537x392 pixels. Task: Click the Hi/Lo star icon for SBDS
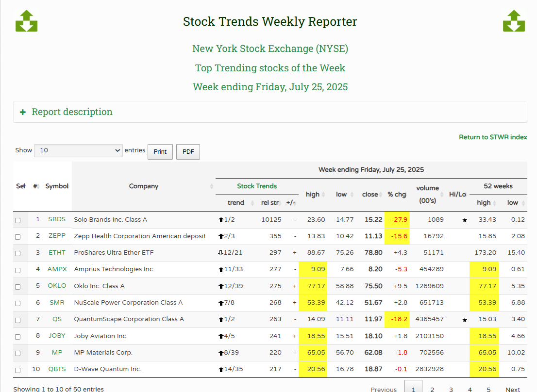pyautogui.click(x=465, y=220)
